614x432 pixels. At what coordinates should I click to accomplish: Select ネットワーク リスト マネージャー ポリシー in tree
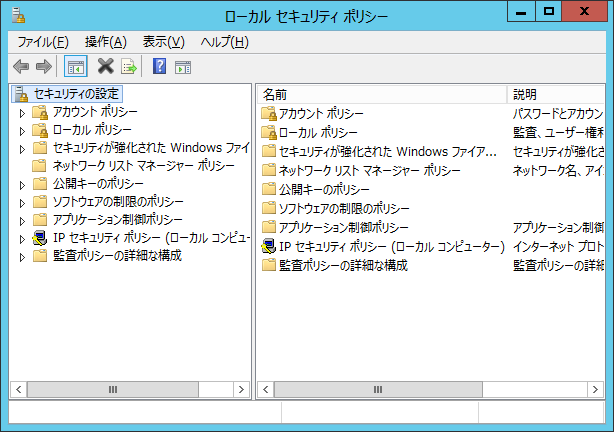(144, 166)
